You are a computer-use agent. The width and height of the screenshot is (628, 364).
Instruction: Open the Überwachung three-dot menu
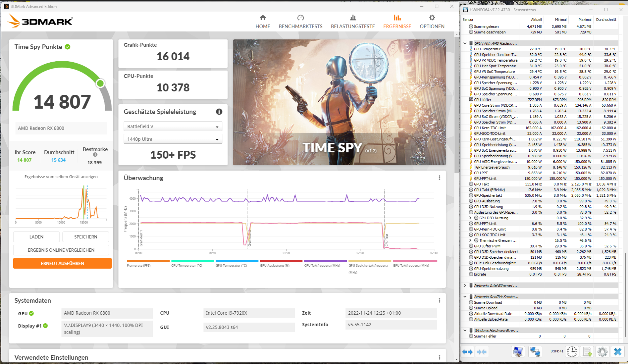(439, 178)
